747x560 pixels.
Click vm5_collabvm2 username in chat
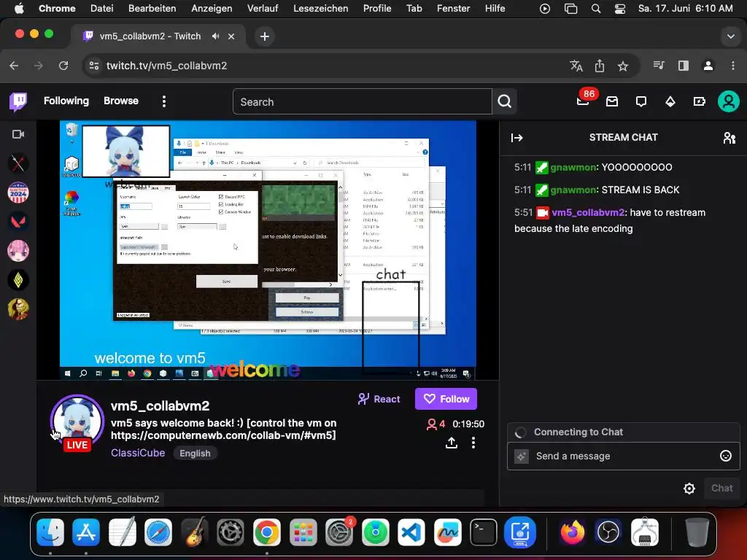coord(588,212)
